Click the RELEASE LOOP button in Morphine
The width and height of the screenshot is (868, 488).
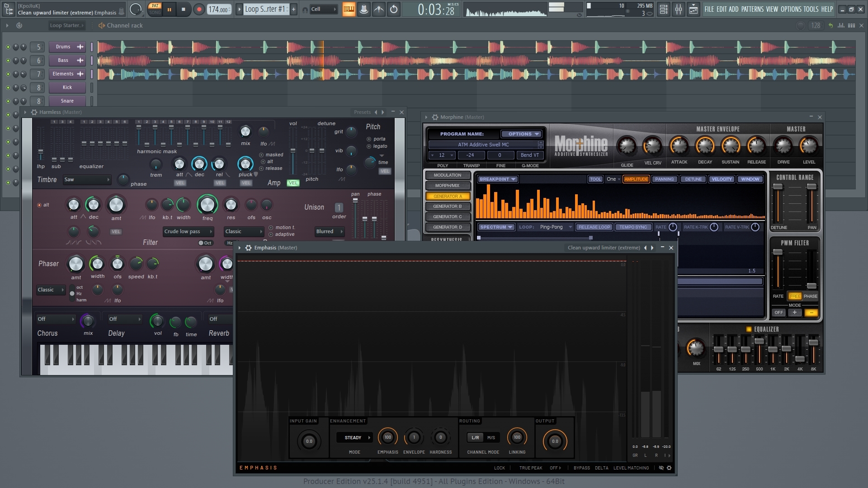click(x=594, y=227)
